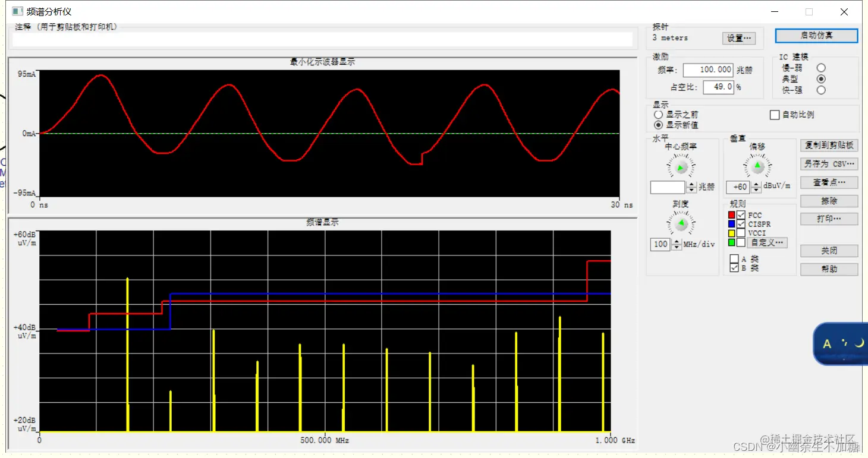Maximize the spectrum analyzer window
The width and height of the screenshot is (868, 458).
click(809, 12)
